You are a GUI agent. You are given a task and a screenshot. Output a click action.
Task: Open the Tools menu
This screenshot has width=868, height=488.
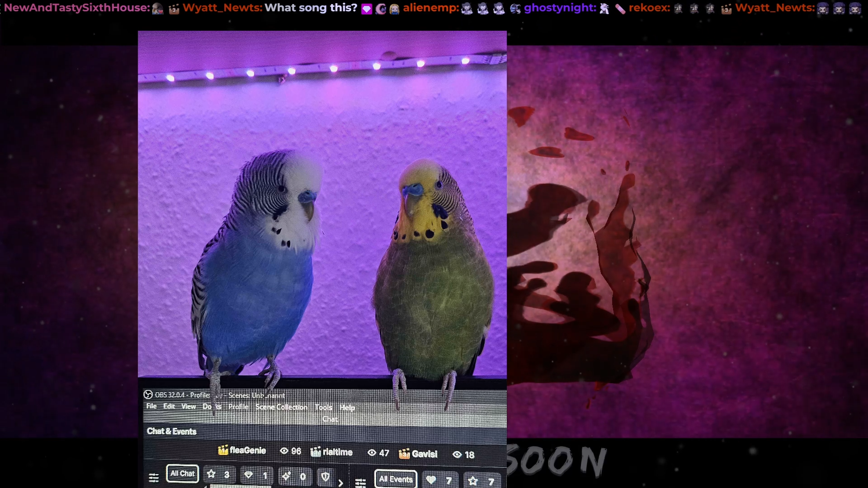pos(324,407)
